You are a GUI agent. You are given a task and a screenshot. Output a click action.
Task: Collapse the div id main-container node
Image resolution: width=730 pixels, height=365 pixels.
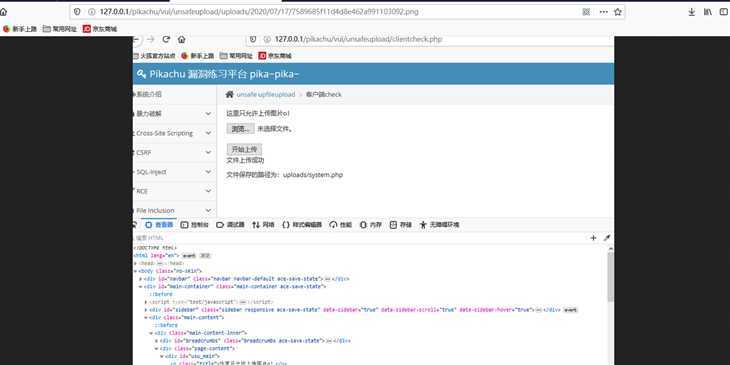coord(141,287)
